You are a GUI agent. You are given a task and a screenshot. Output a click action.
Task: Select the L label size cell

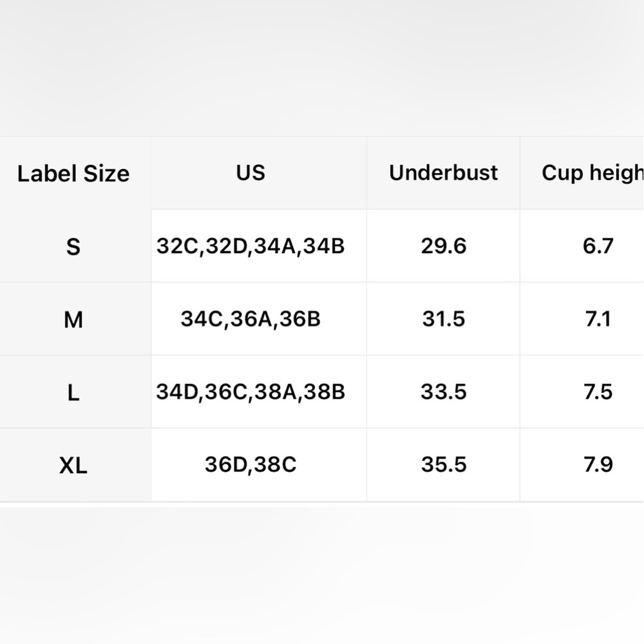click(x=73, y=392)
